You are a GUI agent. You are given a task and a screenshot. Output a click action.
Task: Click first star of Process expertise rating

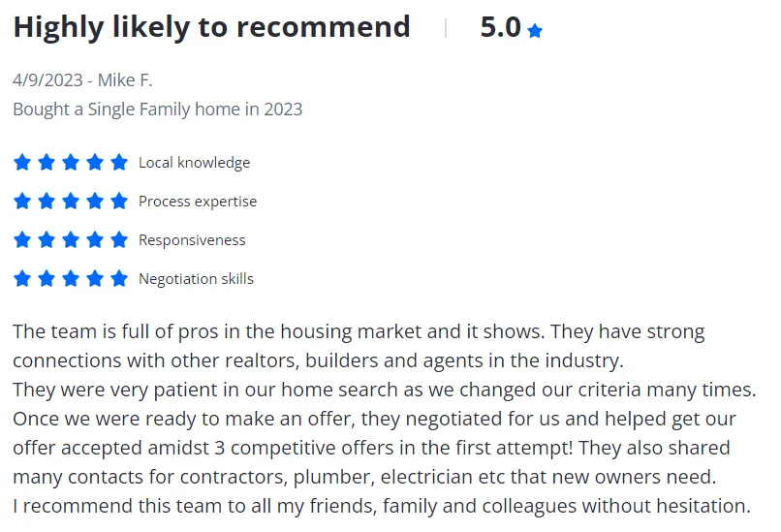point(22,202)
